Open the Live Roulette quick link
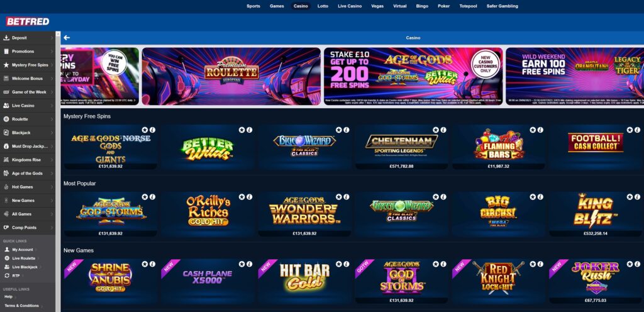The image size is (644, 312). click(x=23, y=259)
